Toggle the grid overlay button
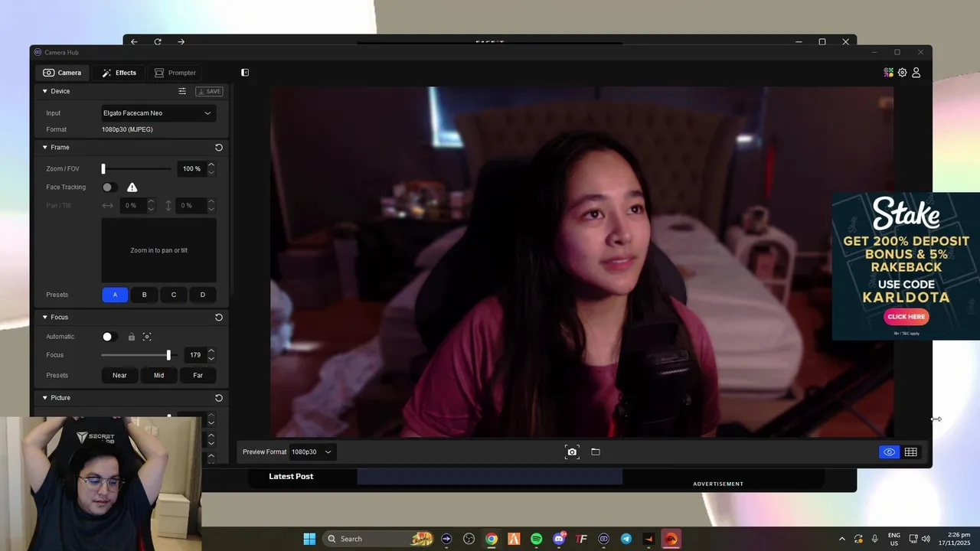The height and width of the screenshot is (551, 980). tap(910, 452)
